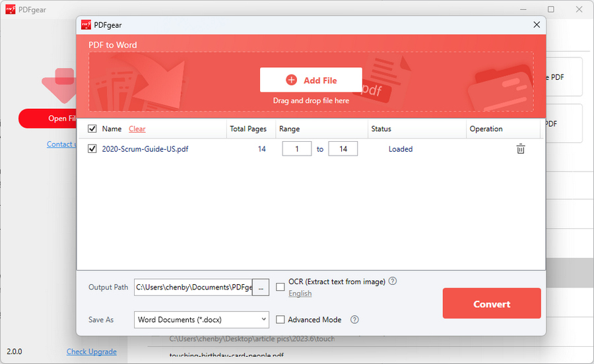This screenshot has height=364, width=594.
Task: Select the 2020-Scrum-Guide-US.pdf file name
Action: pos(145,149)
